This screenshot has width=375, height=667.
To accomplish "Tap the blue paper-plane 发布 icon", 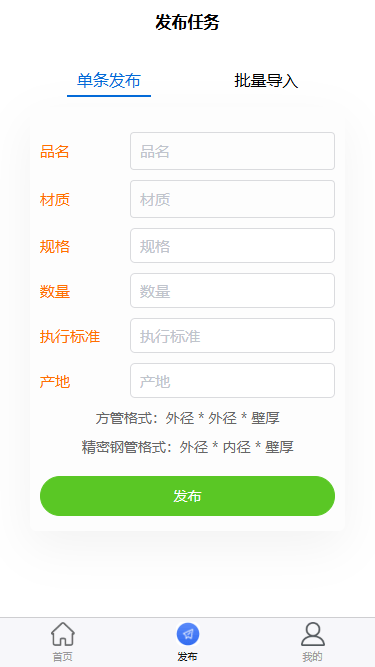I will [x=188, y=634].
